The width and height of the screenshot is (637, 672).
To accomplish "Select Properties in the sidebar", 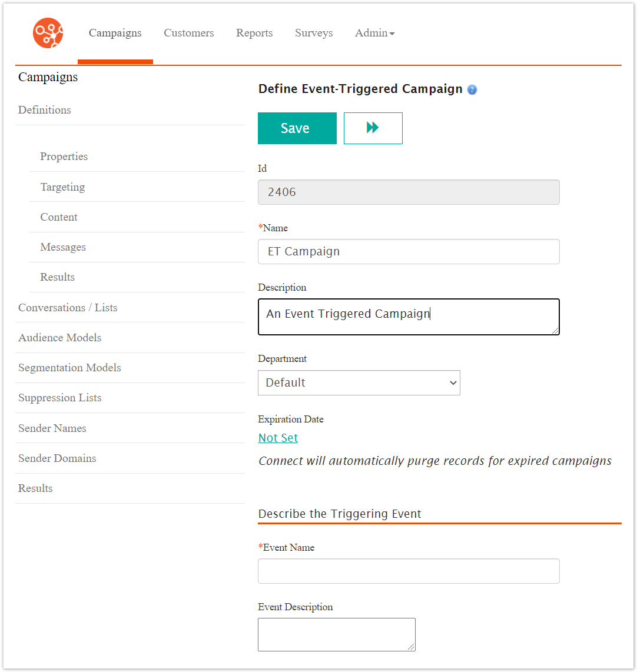I will click(64, 157).
